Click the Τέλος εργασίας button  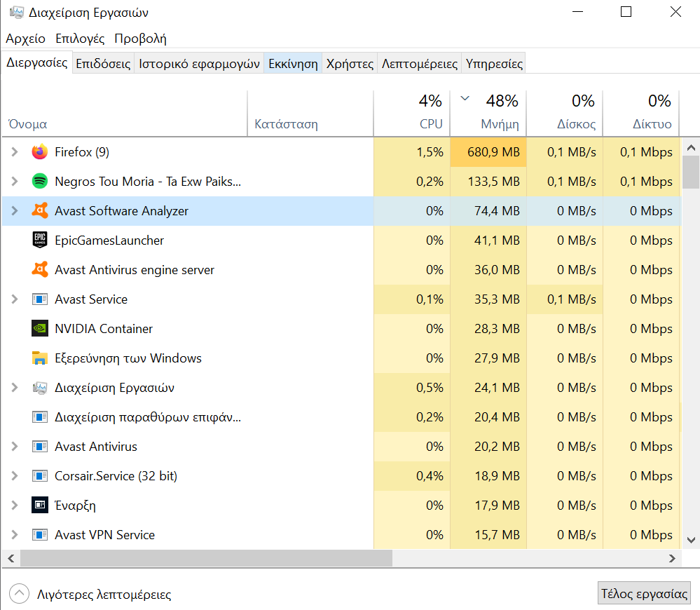644,593
